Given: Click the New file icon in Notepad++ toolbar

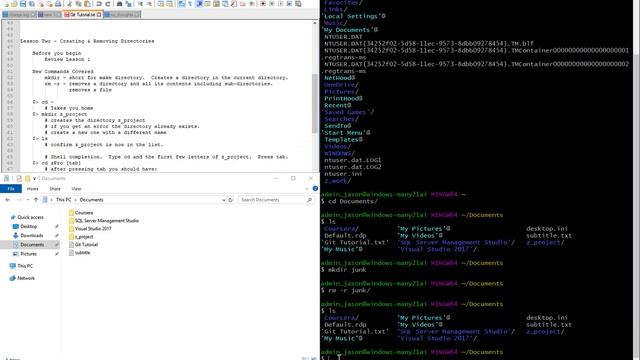Looking at the screenshot, I should [6, 4].
